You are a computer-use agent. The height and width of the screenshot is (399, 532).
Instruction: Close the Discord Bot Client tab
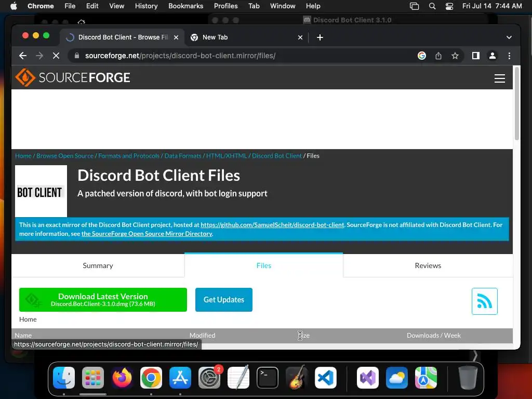[176, 37]
